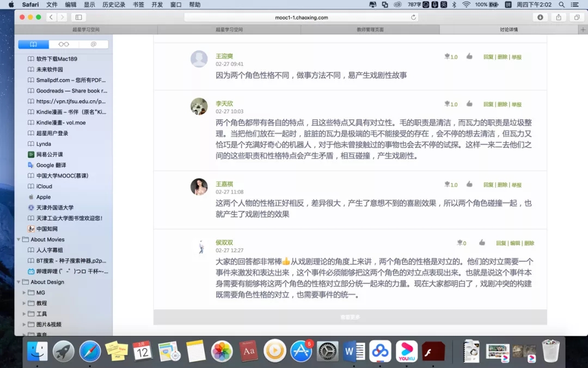Like 王迎奥's comment with the thumbs-up
The width and height of the screenshot is (588, 368).
tap(469, 56)
